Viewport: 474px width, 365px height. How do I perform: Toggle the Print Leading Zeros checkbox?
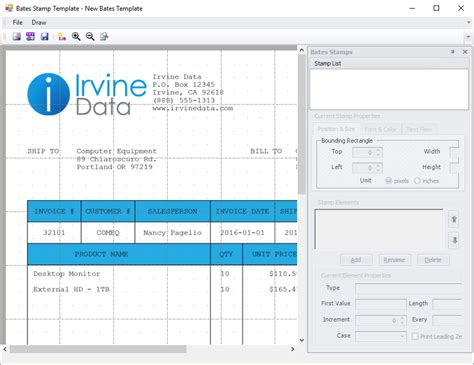point(415,336)
